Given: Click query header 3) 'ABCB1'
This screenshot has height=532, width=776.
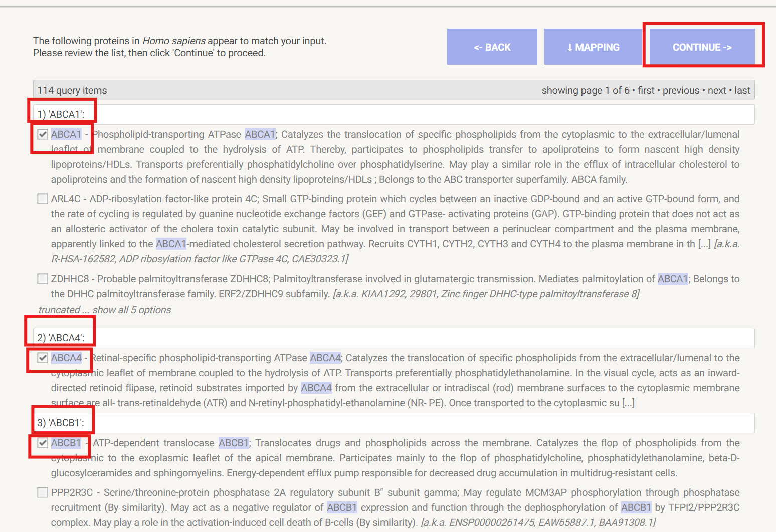Looking at the screenshot, I should [x=394, y=423].
